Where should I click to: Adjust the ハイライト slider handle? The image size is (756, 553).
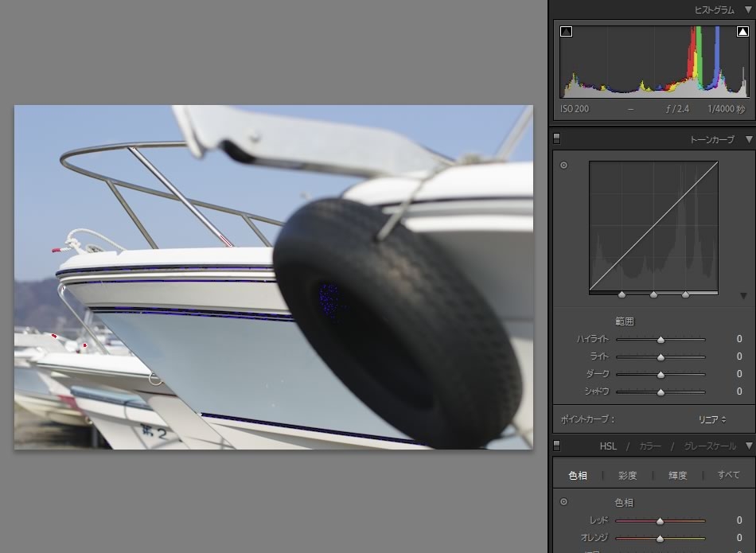(x=661, y=340)
